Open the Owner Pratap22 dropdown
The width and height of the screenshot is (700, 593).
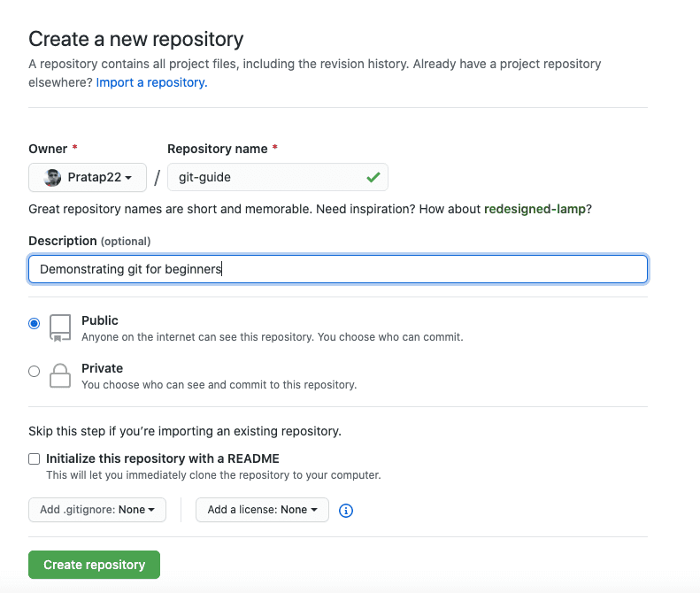pyautogui.click(x=88, y=177)
